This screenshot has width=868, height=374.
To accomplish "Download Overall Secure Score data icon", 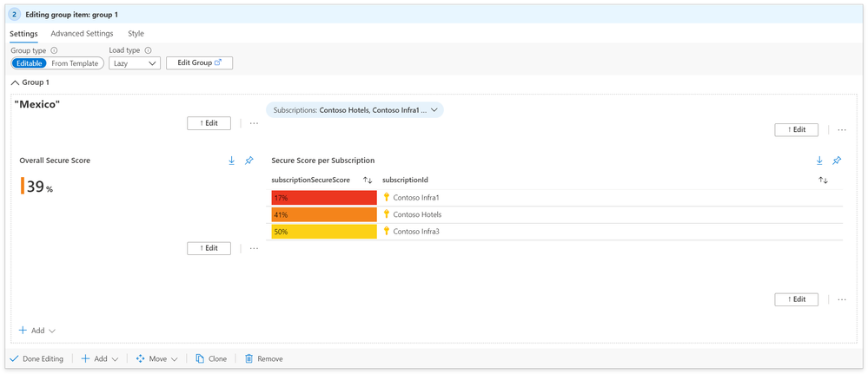I will (x=231, y=161).
